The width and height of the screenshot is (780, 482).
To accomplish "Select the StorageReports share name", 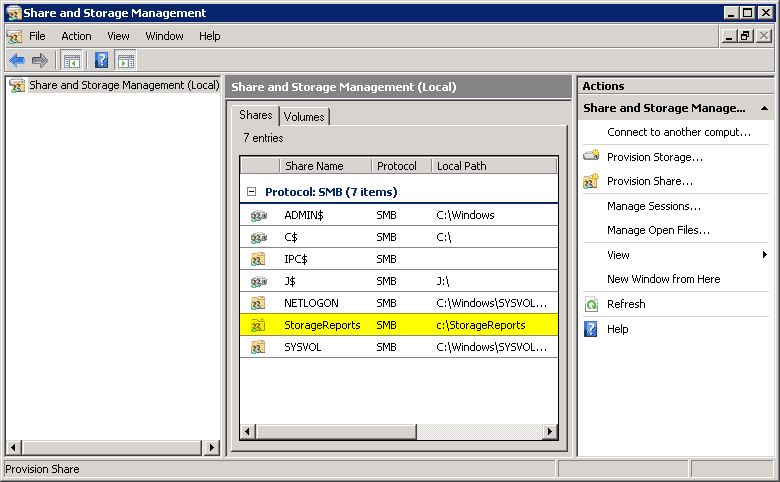I will [322, 325].
